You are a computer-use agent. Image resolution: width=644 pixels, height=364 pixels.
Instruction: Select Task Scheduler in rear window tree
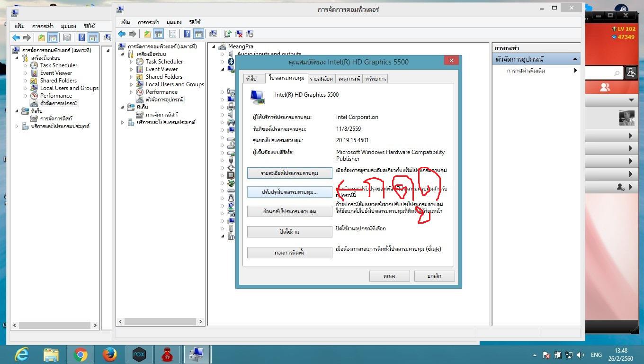coord(58,65)
